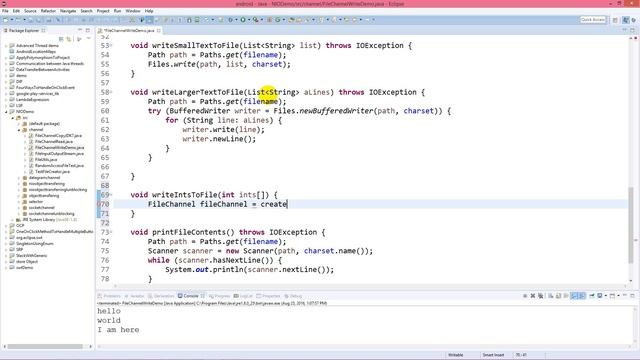Select FileChannelRead.java in the tree

coord(54,142)
